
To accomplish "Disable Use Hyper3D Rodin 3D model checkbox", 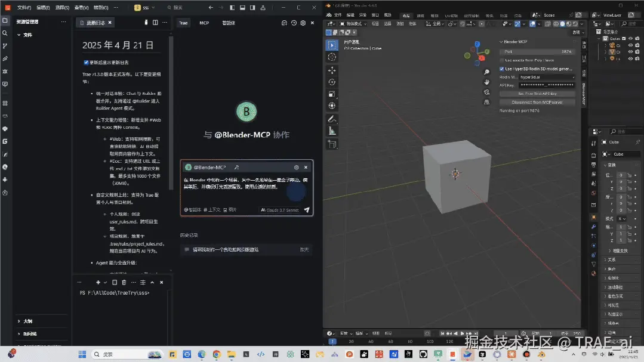I will click(501, 69).
